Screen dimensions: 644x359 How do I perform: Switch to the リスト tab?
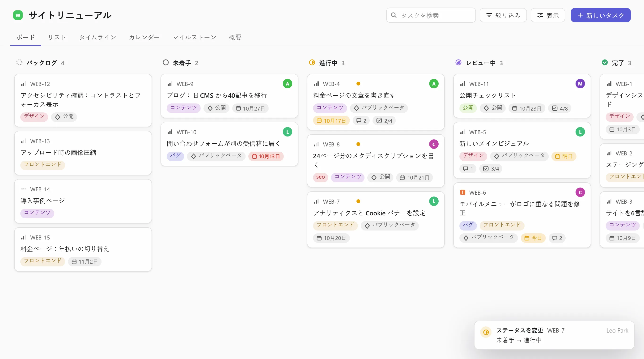(x=57, y=37)
